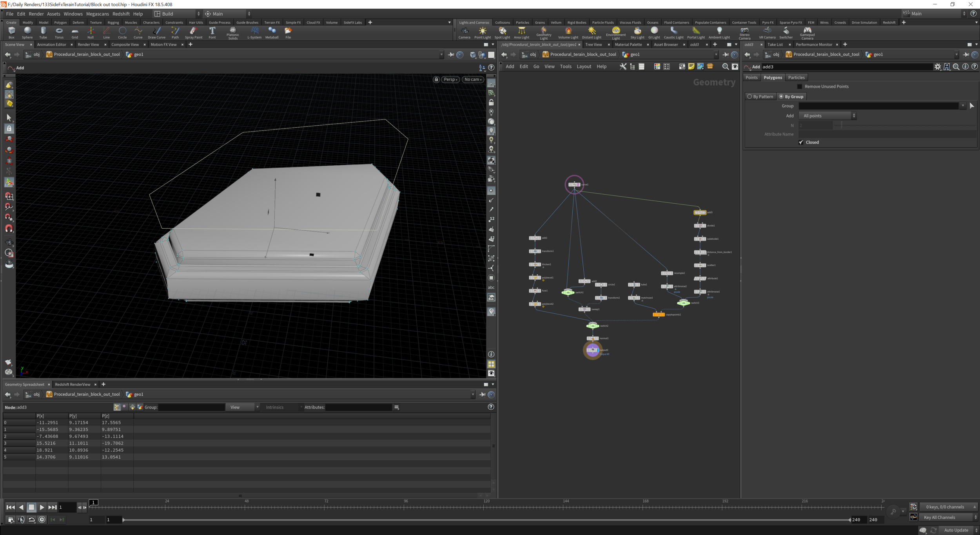
Task: Open the Persp viewport dropdown
Action: pos(450,80)
